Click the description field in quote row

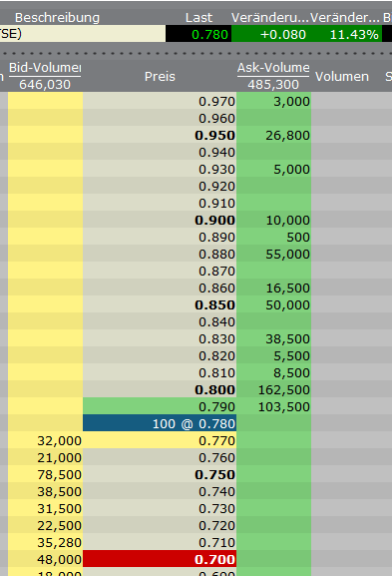83,34
